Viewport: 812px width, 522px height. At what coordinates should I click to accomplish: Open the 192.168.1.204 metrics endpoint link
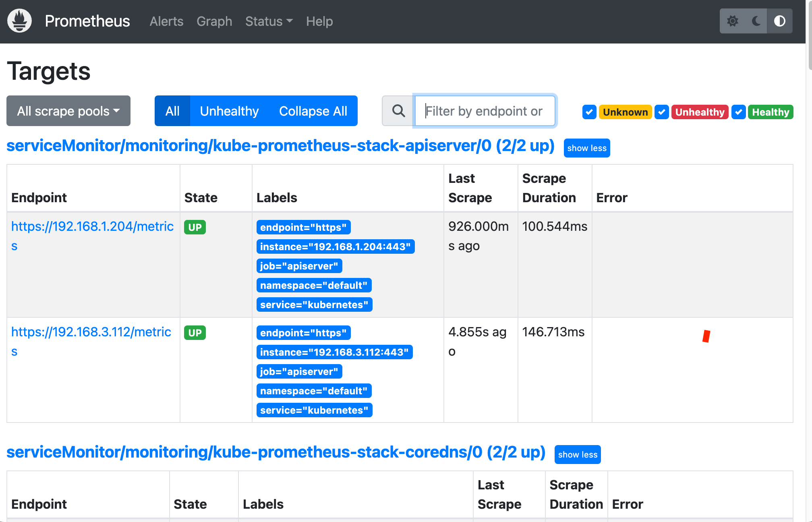tap(92, 227)
